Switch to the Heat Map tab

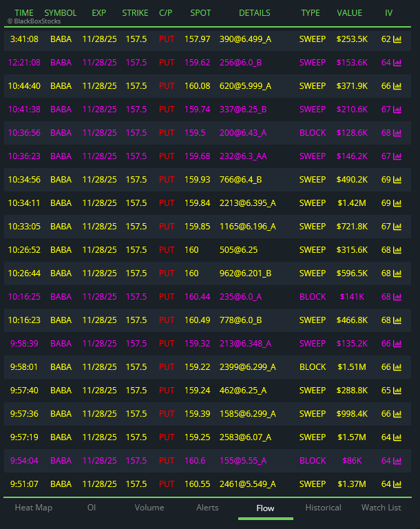coord(34,508)
